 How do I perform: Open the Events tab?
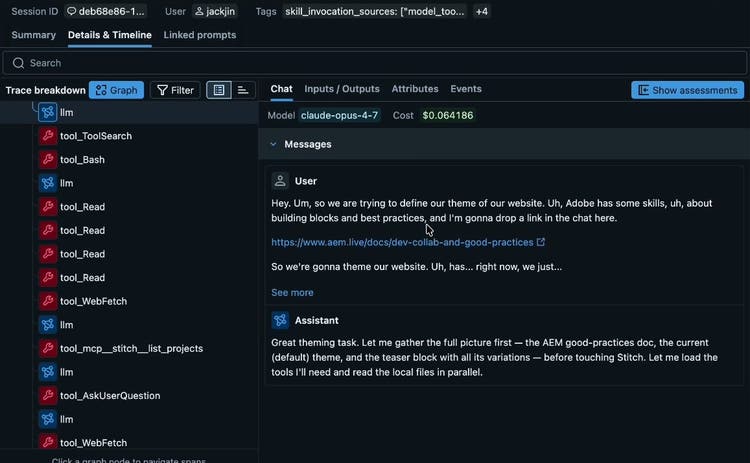(466, 89)
